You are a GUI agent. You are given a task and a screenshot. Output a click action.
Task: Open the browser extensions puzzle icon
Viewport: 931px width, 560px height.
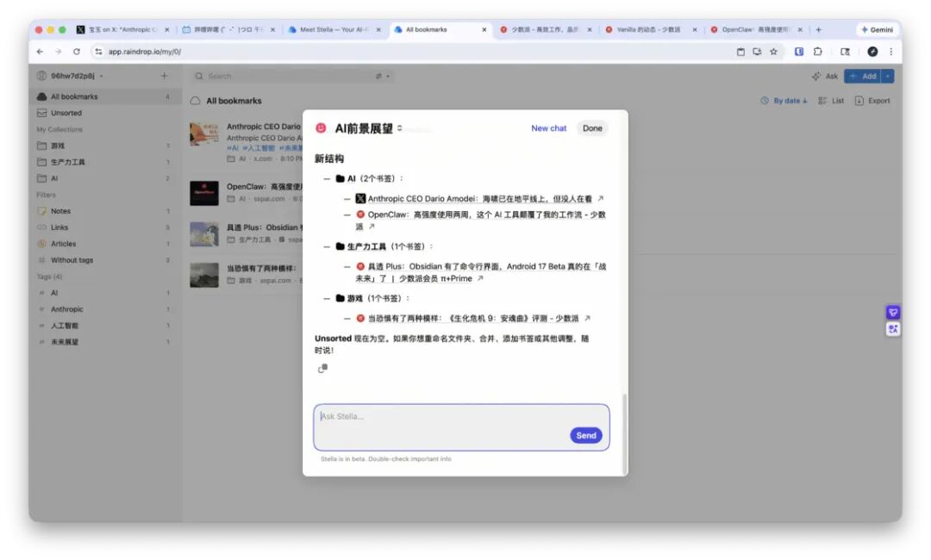[817, 52]
